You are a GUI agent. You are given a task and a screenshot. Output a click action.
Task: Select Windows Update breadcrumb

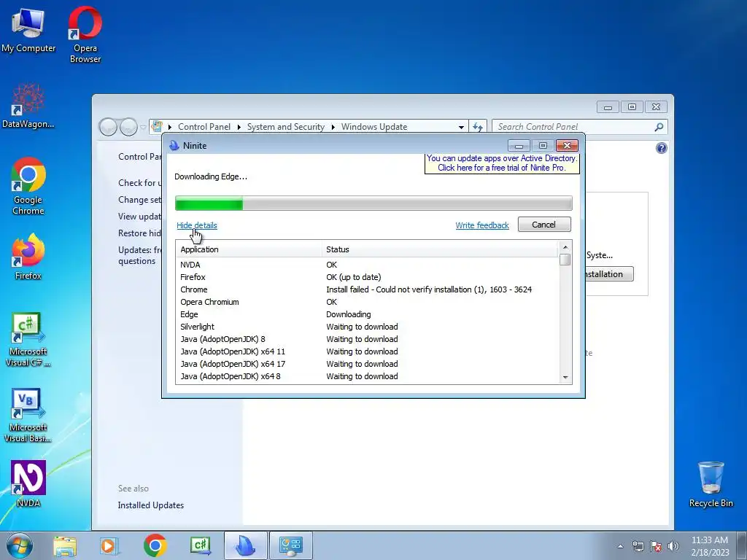point(374,127)
